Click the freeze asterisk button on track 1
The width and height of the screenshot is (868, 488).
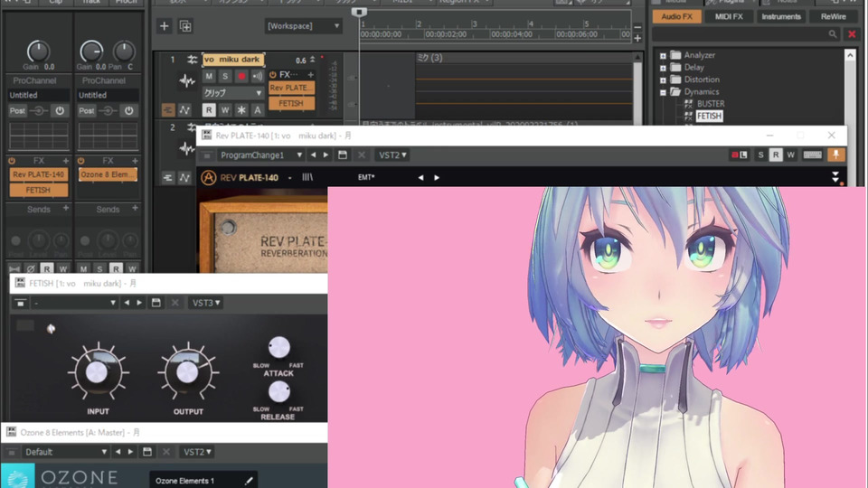[x=241, y=110]
